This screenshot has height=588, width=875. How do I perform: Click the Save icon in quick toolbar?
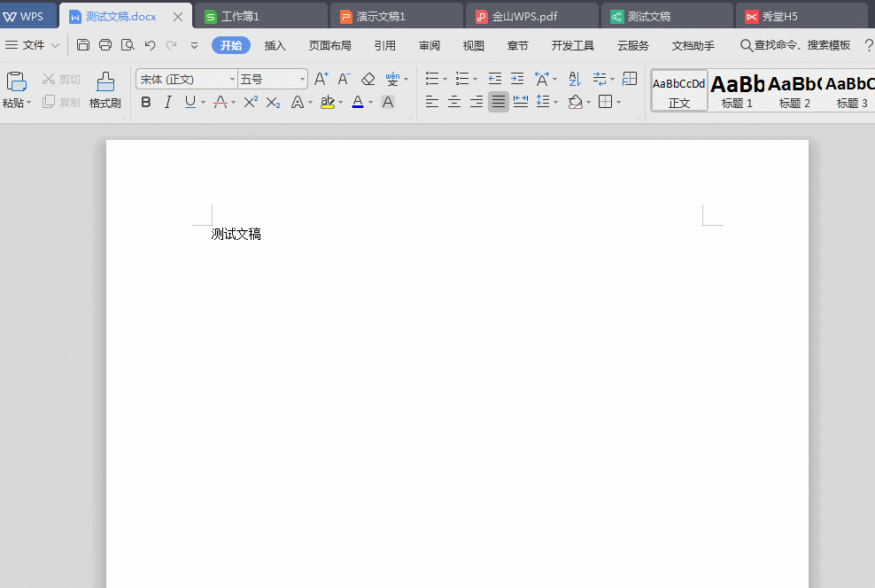click(x=83, y=45)
